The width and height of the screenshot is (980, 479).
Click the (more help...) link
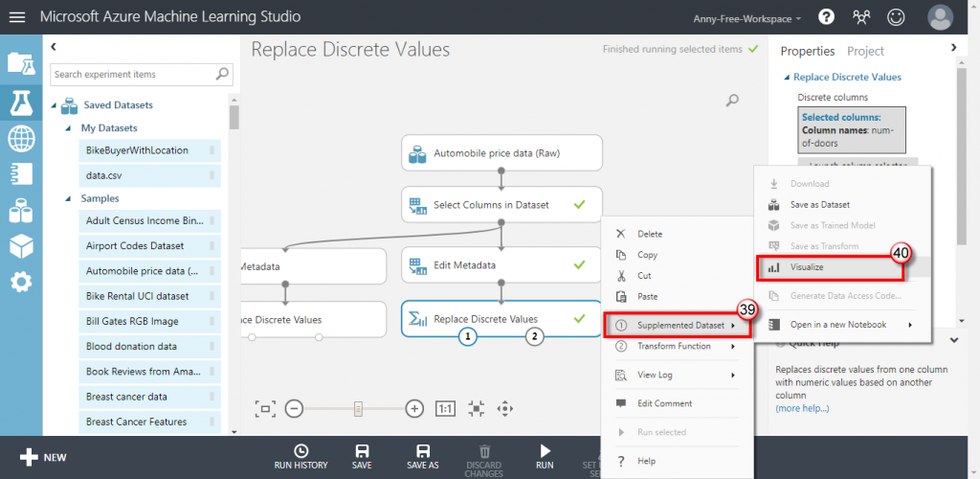tap(803, 408)
